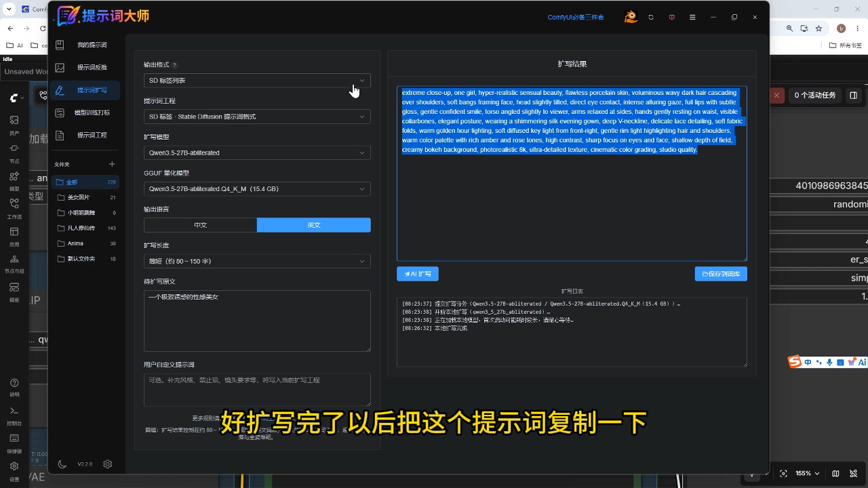Open Chrome profile avatar

(841, 28)
